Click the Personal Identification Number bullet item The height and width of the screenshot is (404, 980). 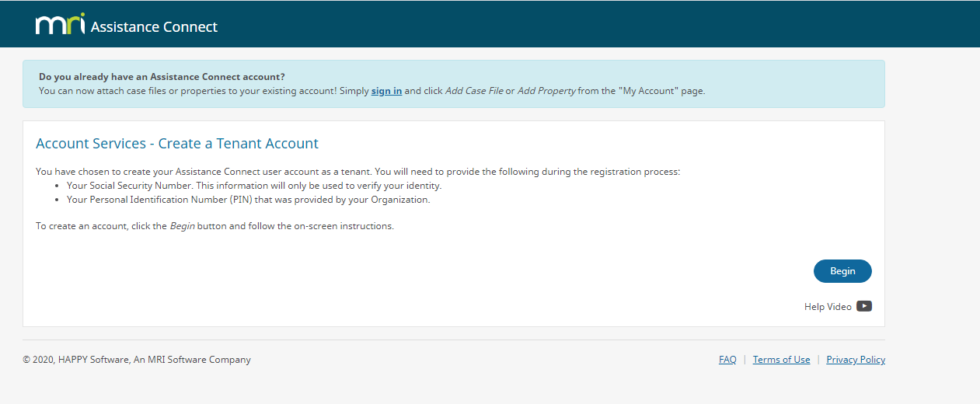[248, 200]
